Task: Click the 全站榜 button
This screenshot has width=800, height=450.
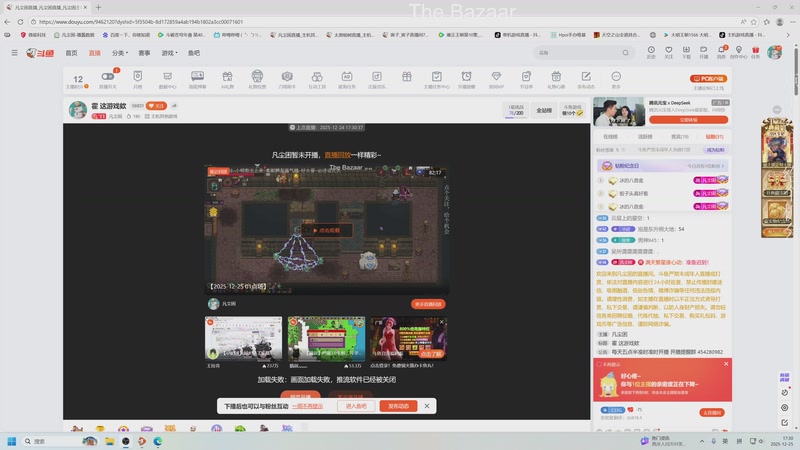Action: (x=544, y=110)
